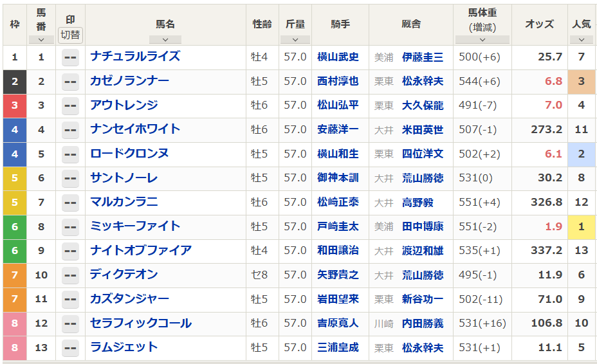Open trainer 四位洋文 stable page
This screenshot has width=597, height=364.
coord(423,154)
